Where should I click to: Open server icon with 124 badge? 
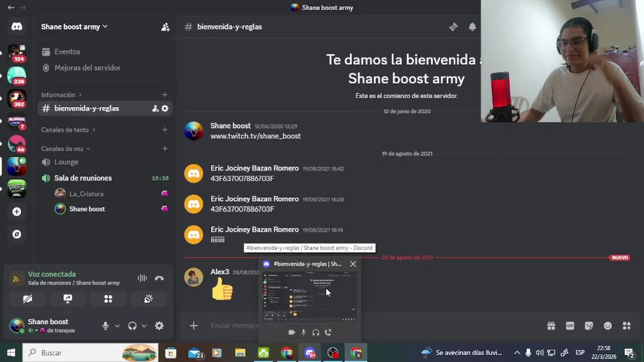17,52
